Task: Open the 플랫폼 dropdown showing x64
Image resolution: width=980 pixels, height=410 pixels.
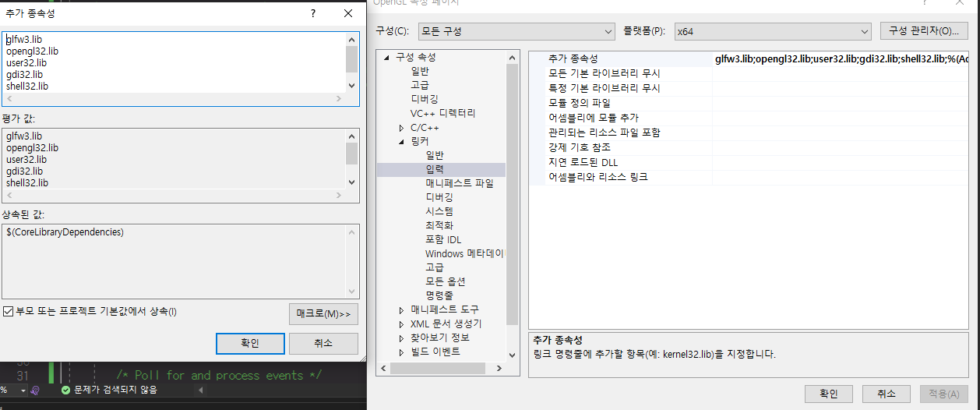Action: point(772,31)
